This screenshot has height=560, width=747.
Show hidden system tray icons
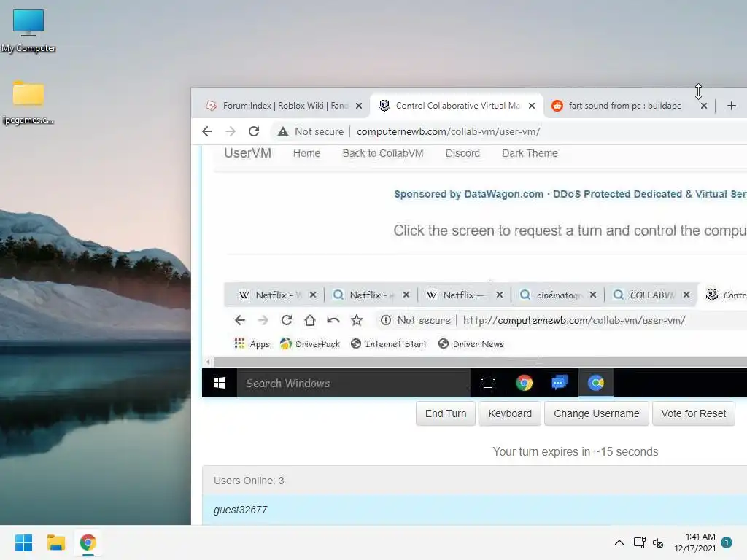click(x=619, y=542)
